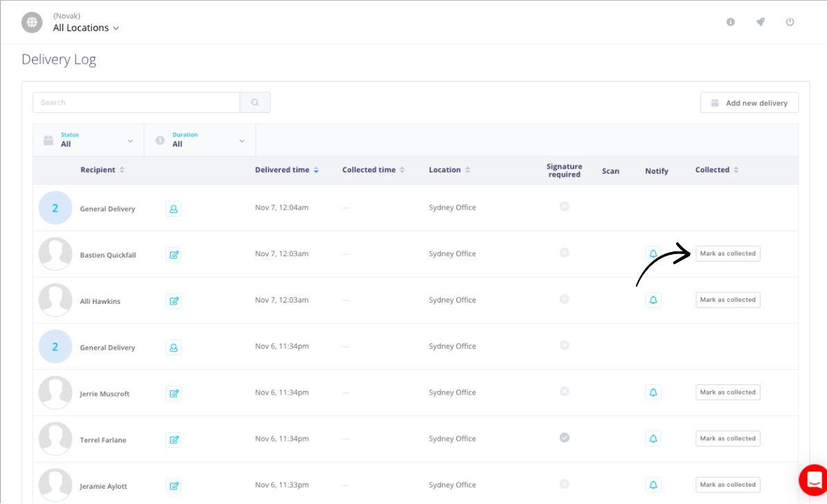Click the 2 badge of 11:34pm General Delivery

point(55,346)
